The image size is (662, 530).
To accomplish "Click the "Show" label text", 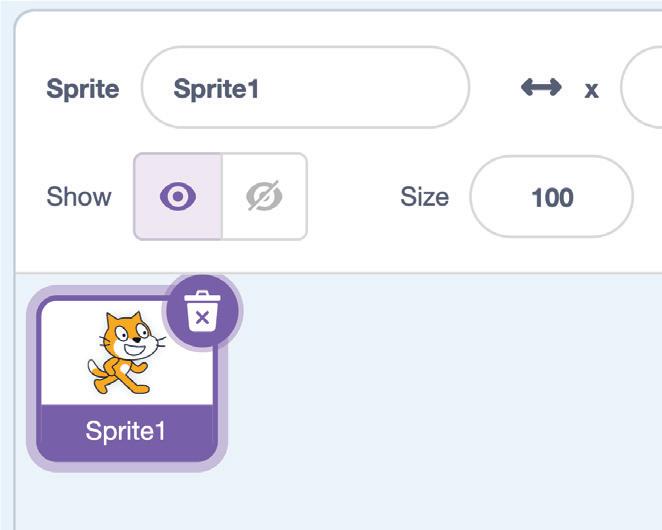I will pyautogui.click(x=79, y=197).
